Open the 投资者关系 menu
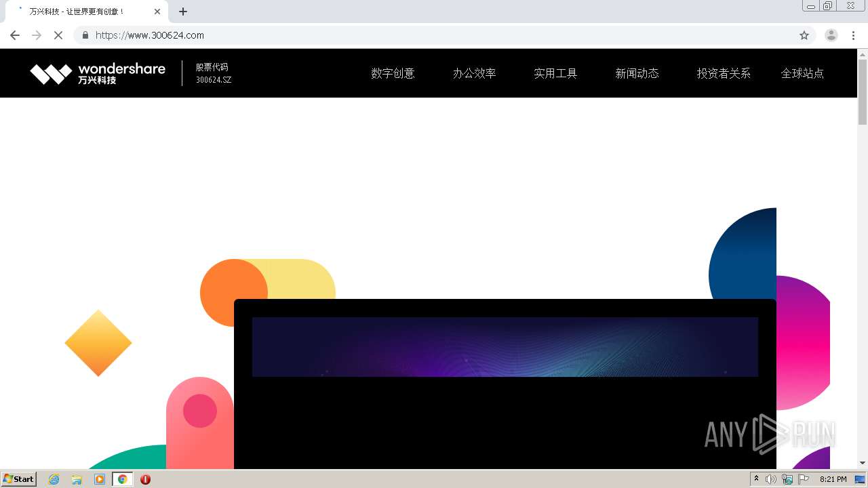 click(x=724, y=73)
